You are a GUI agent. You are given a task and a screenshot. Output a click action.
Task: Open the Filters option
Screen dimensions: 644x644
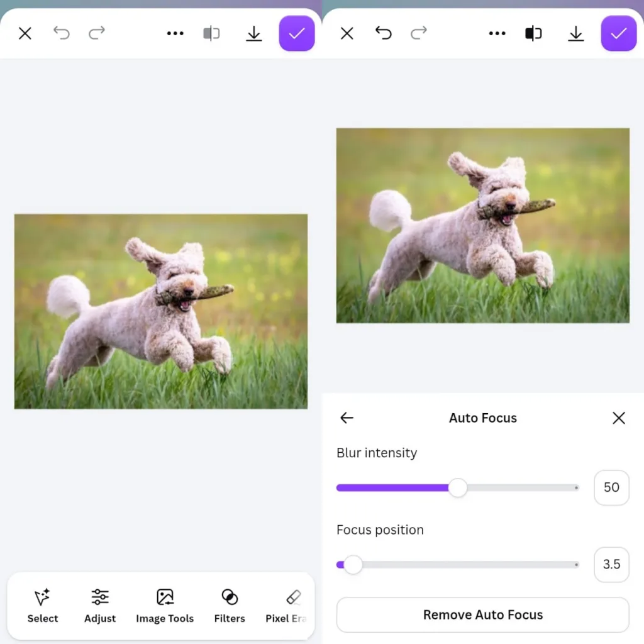click(230, 606)
